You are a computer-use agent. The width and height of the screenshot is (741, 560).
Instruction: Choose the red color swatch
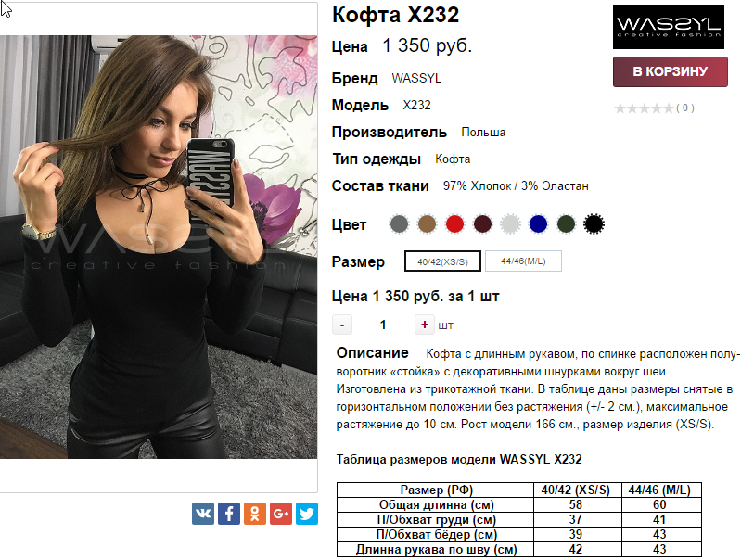(x=454, y=224)
